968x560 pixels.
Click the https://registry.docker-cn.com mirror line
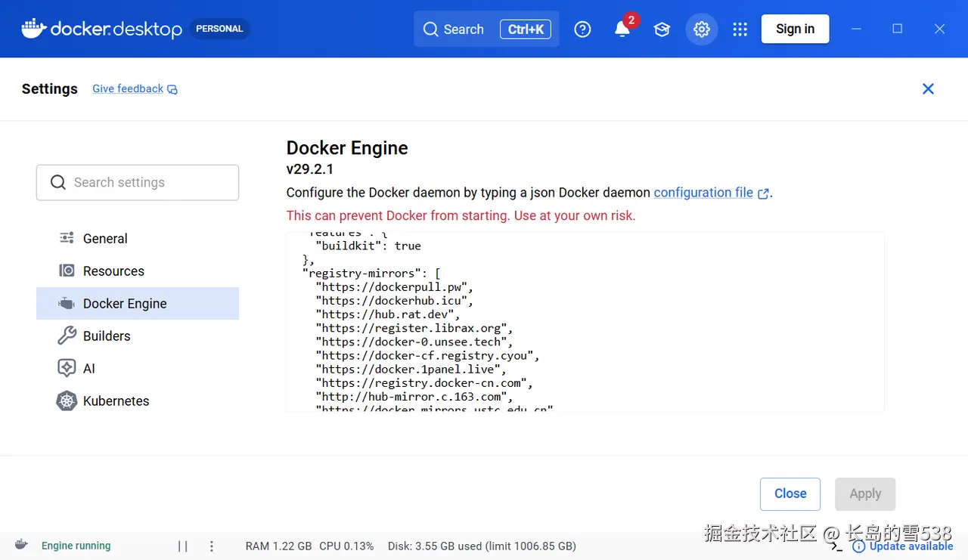coord(425,383)
